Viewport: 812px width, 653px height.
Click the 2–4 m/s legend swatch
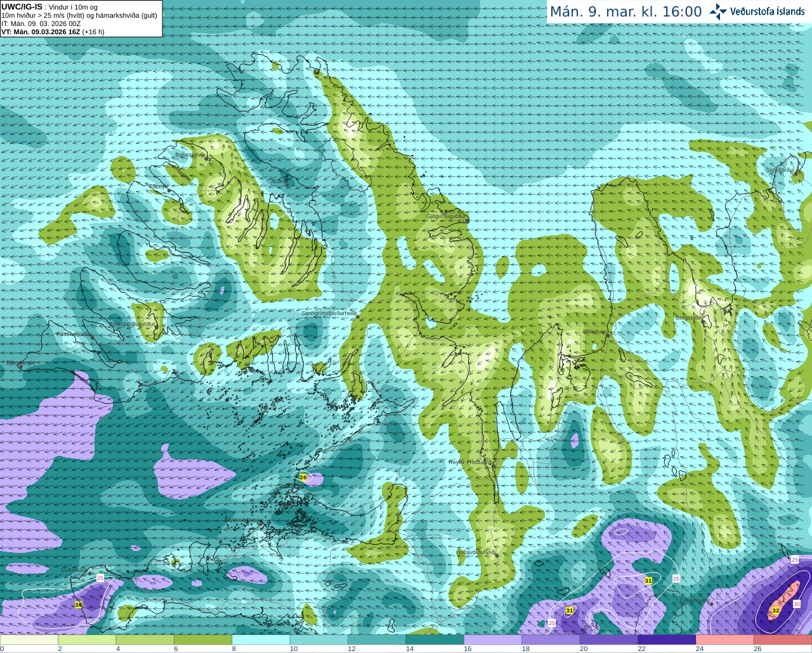87,640
